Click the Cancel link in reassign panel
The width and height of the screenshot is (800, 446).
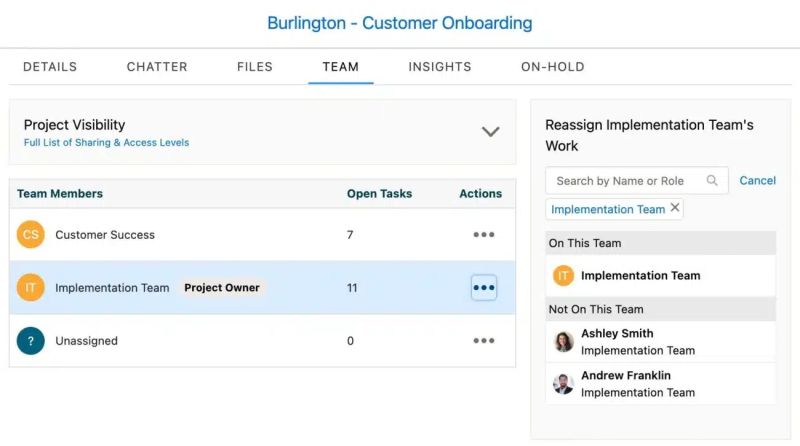758,180
